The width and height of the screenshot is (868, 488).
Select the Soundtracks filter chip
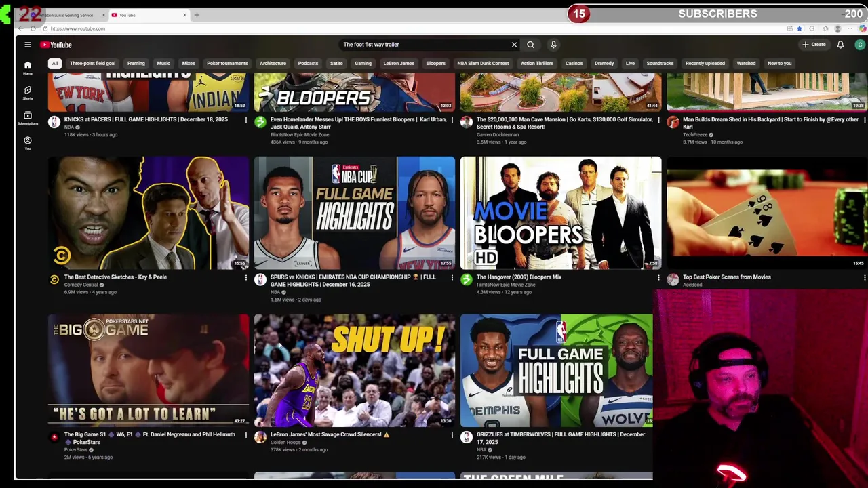[x=660, y=64]
